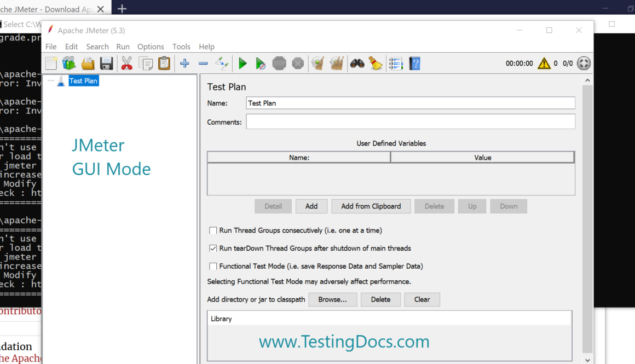This screenshot has height=364, width=635.
Task: Click the vertical scrollbar down arrow
Action: pos(587,360)
